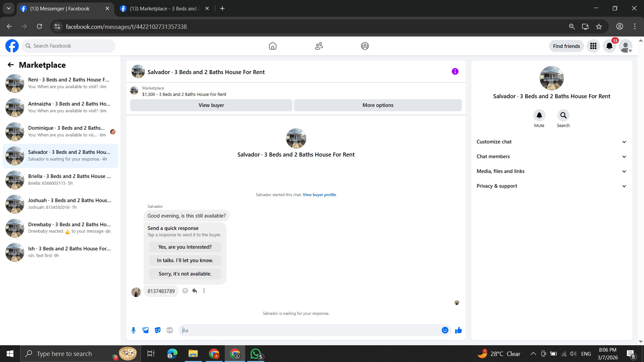
Task: Open the Facebook menu grid icon
Action: (x=593, y=46)
